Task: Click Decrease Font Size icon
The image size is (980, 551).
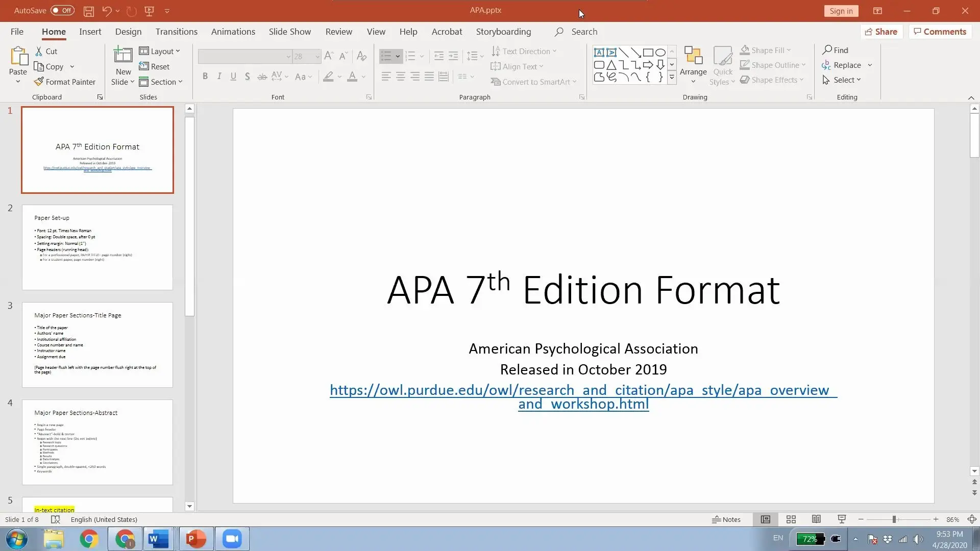Action: [344, 56]
